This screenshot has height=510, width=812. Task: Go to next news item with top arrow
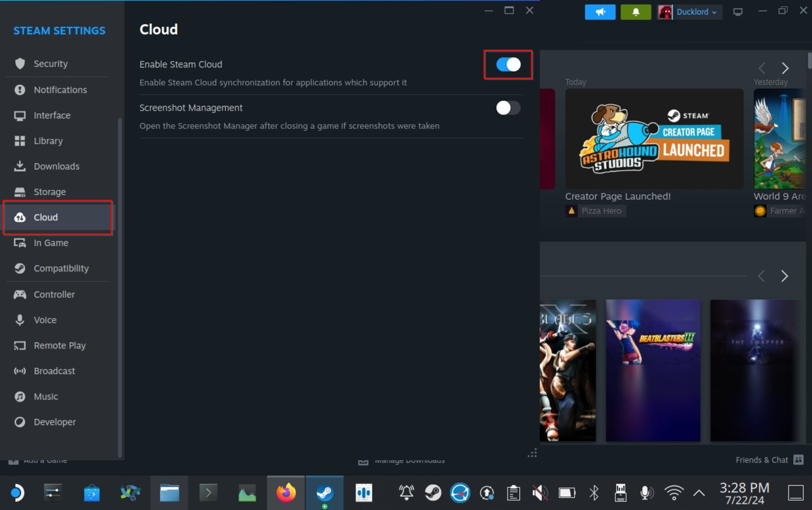(785, 68)
